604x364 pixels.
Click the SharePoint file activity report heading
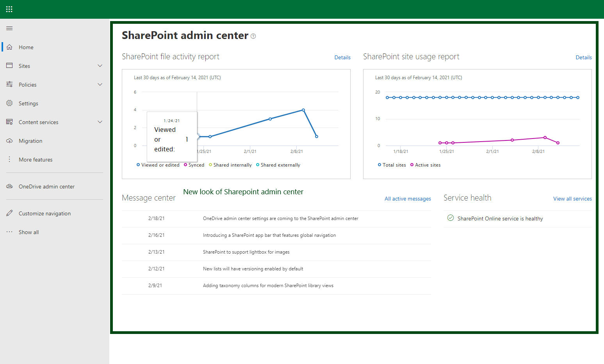[x=171, y=57]
